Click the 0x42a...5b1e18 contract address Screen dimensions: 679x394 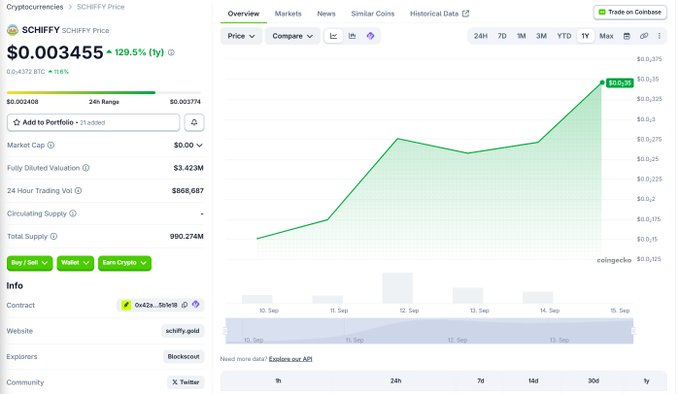pyautogui.click(x=155, y=305)
